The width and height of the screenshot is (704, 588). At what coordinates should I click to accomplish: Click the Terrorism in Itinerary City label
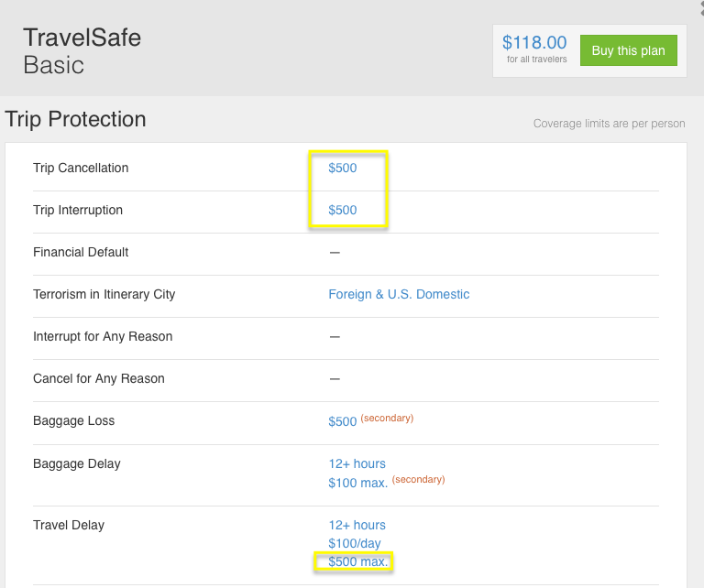[104, 294]
